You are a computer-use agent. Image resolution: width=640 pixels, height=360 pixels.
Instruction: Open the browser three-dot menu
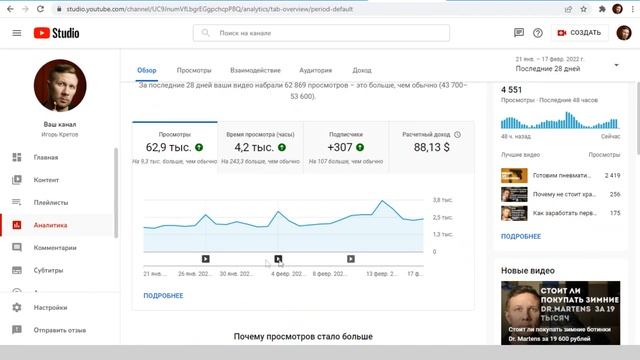click(x=633, y=9)
